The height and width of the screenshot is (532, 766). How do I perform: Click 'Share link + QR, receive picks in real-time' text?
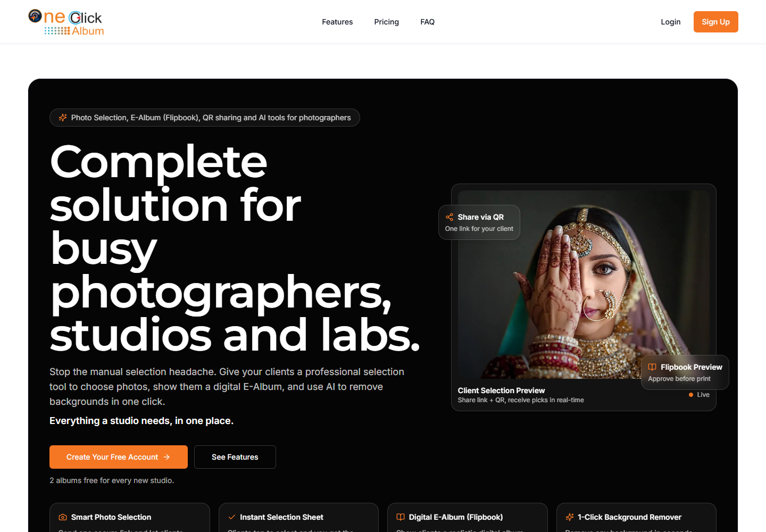pyautogui.click(x=521, y=400)
